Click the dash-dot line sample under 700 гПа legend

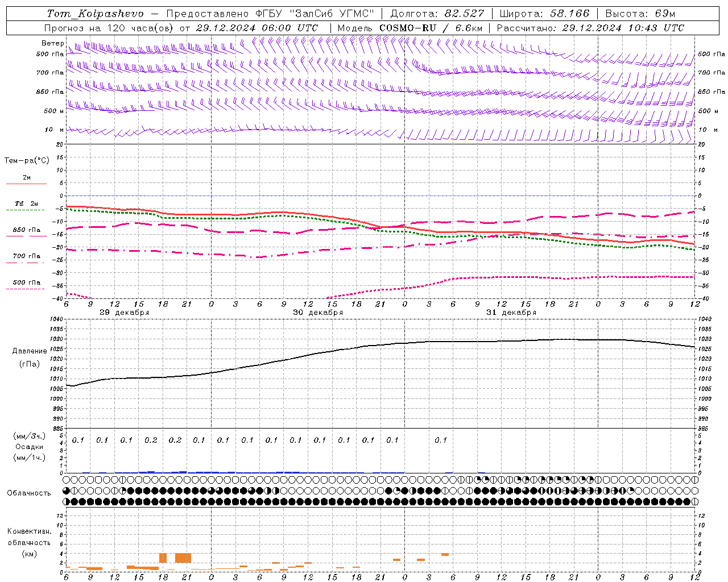point(25,263)
